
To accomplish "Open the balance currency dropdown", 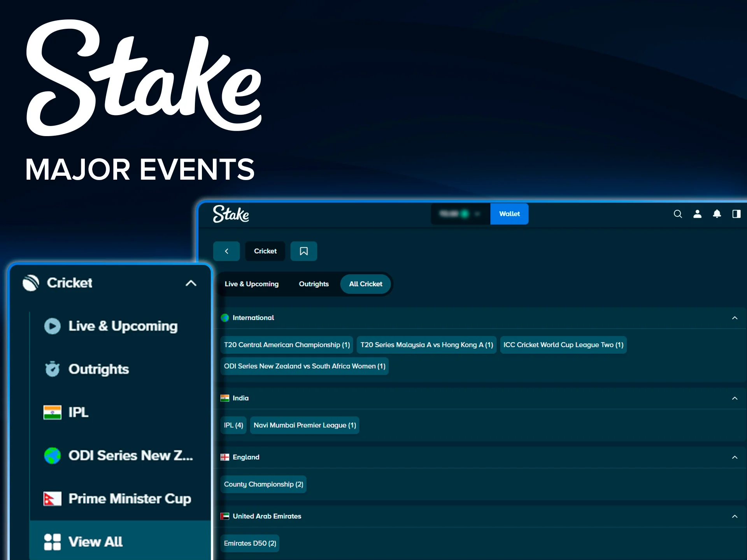I will pos(460,214).
